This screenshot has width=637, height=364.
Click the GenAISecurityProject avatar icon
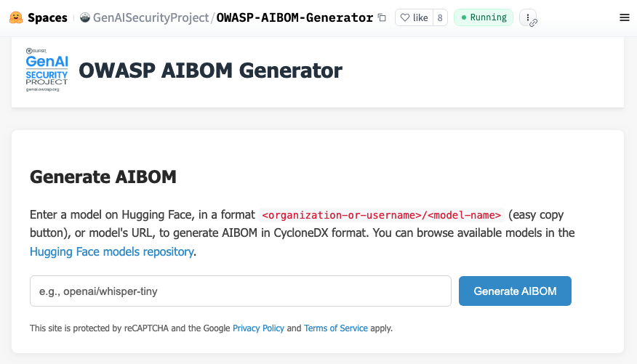point(85,17)
